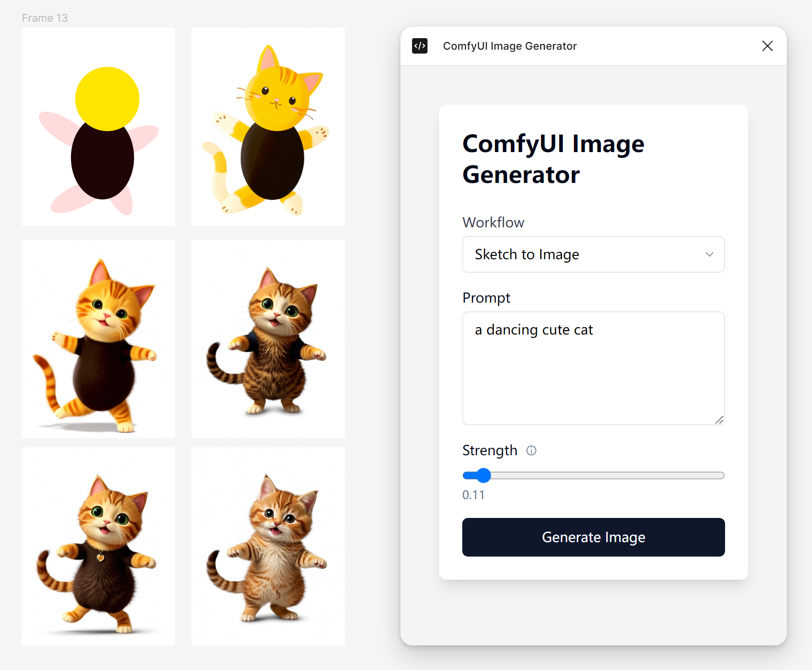Click the chevron arrow in Workflow dropdown
This screenshot has height=670, width=812.
[709, 254]
